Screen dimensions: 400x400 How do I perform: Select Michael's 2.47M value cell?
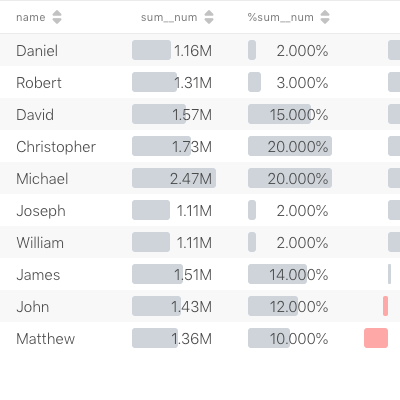(x=174, y=178)
